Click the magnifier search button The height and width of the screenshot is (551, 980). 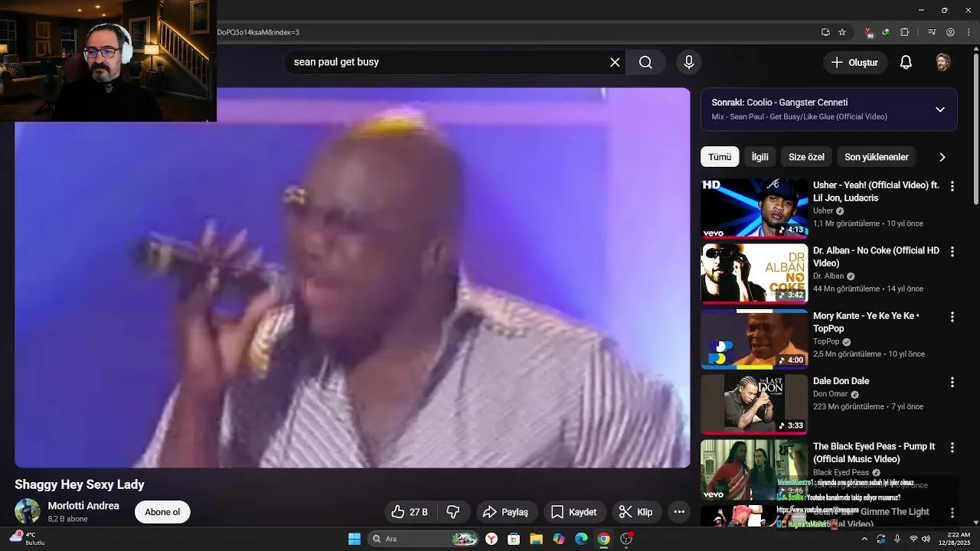(645, 62)
